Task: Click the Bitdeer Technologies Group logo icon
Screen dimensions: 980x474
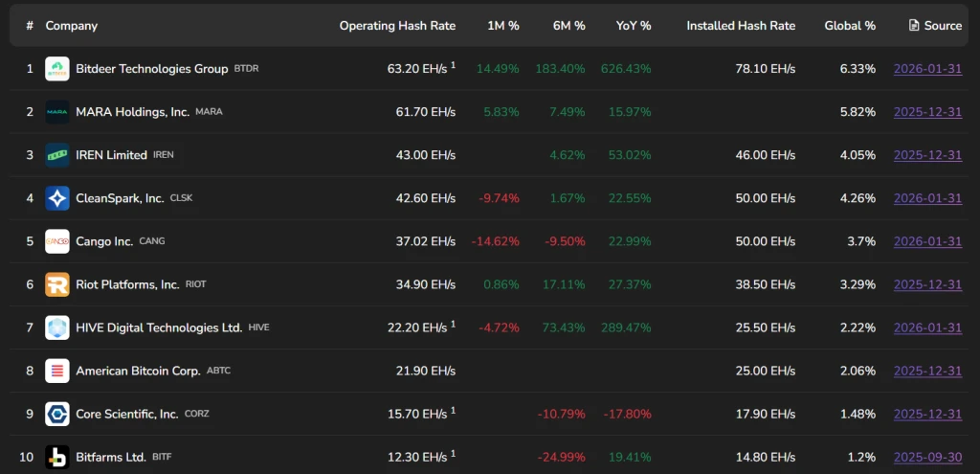Action: point(57,69)
